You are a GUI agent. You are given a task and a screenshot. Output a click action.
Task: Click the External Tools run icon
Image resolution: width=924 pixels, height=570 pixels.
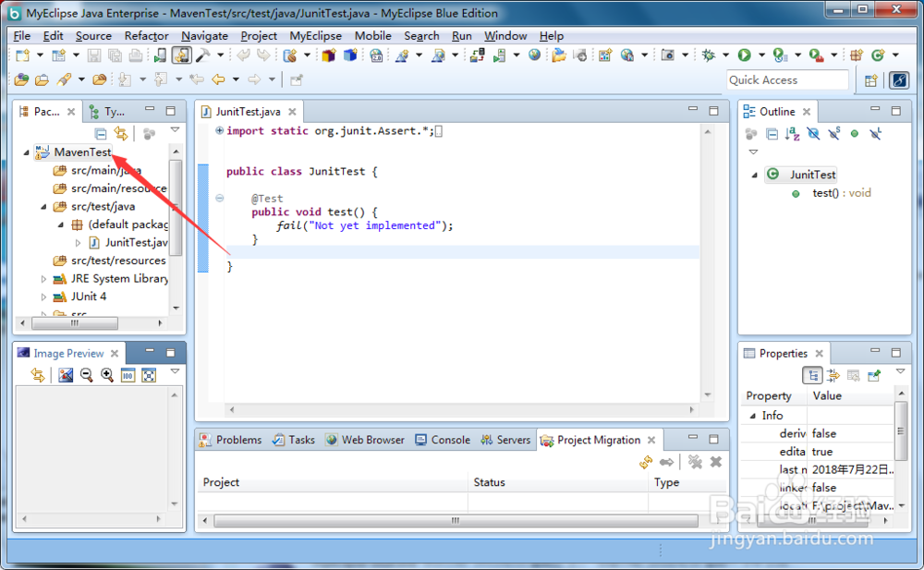coord(816,55)
